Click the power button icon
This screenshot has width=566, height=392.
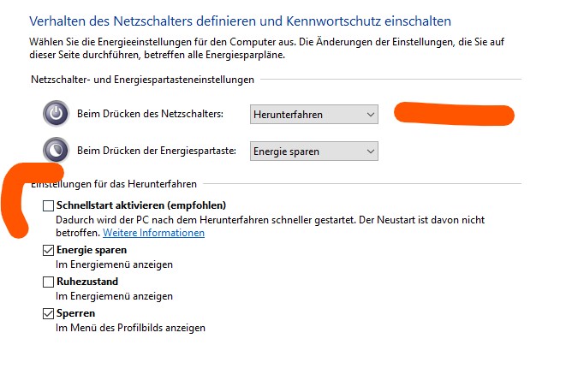tap(56, 113)
